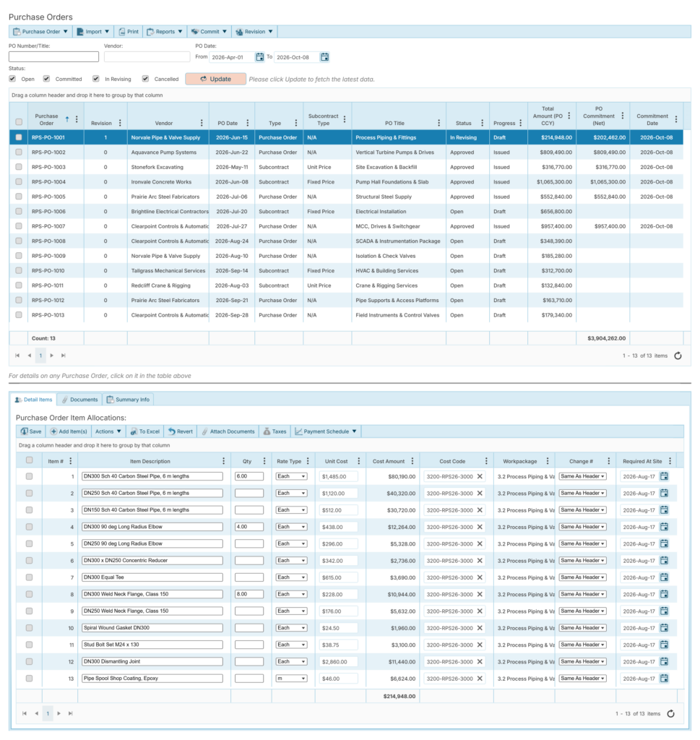Open the Commit dropdown menu
The height and width of the screenshot is (740, 700).
209,32
